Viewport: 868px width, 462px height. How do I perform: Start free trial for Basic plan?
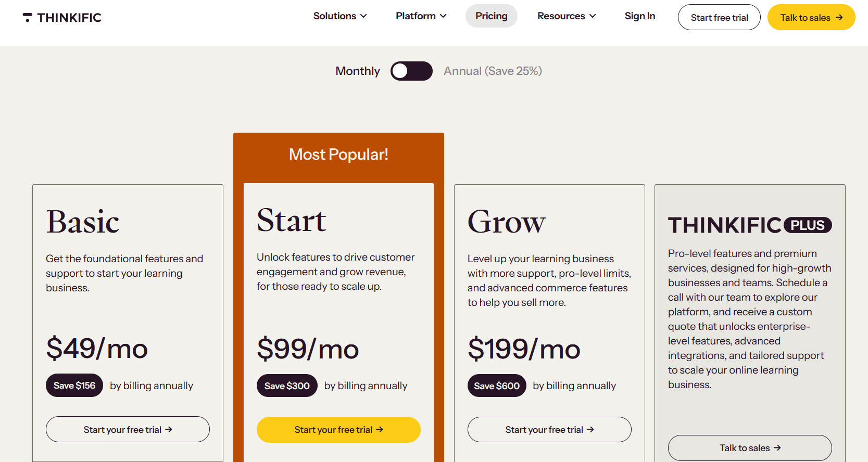[x=128, y=429]
